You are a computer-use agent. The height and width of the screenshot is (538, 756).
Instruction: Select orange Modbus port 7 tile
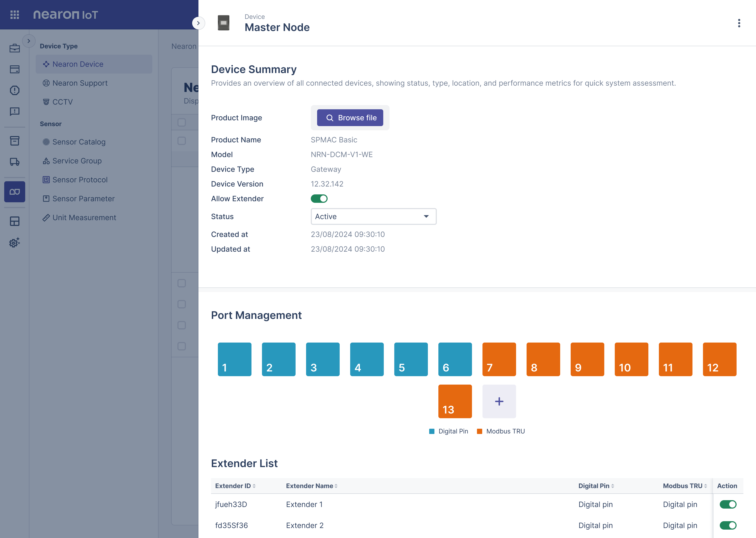(x=499, y=359)
